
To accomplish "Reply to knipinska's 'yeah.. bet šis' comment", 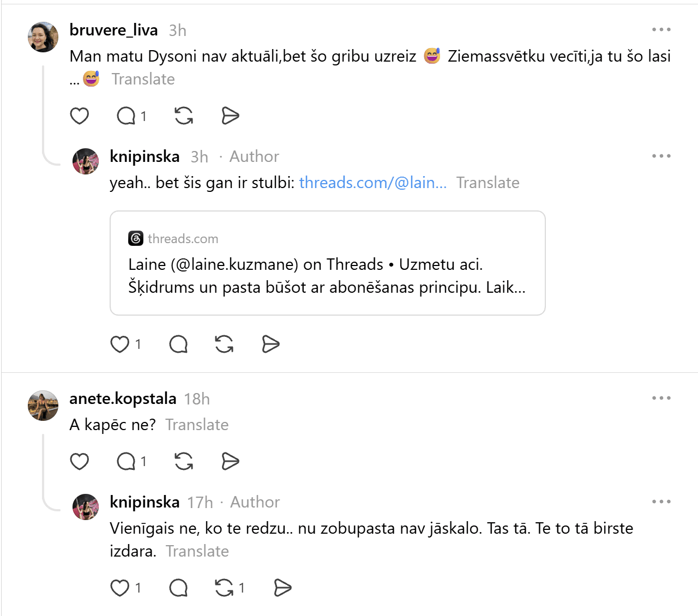I will (x=178, y=345).
